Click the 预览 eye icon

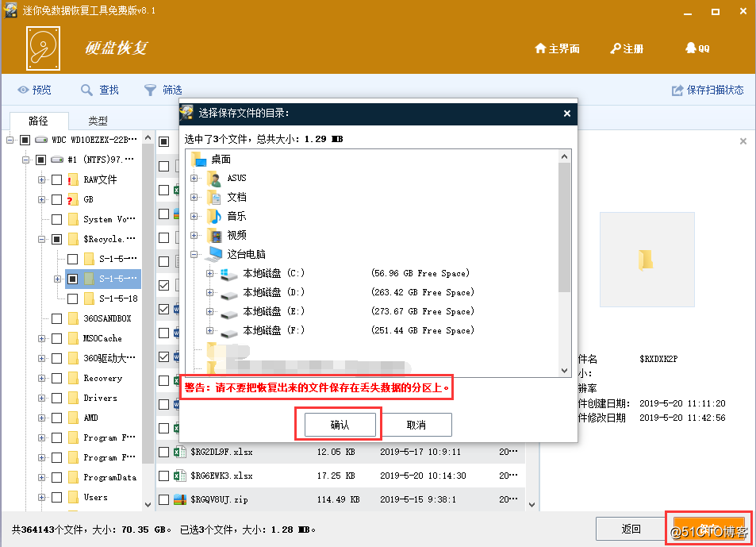point(23,90)
